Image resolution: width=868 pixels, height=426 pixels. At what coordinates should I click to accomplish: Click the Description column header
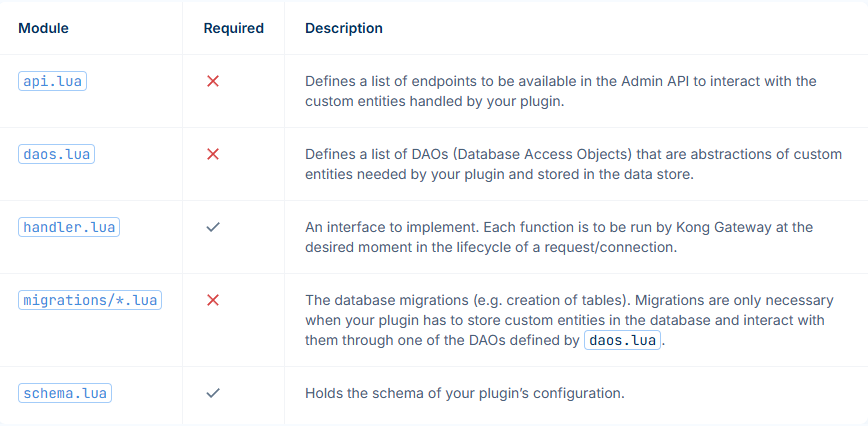click(343, 28)
